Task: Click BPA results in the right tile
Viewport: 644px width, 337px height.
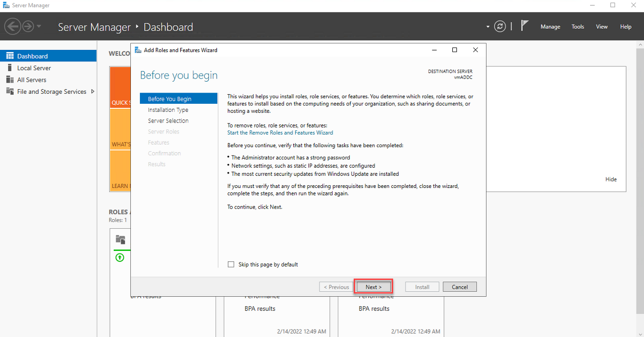Action: [x=374, y=309]
